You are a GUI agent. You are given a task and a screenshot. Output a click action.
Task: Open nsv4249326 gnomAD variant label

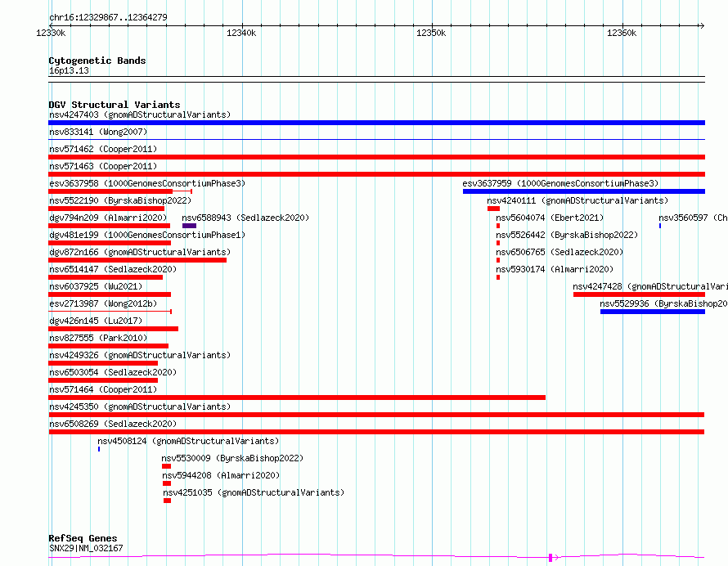point(140,355)
